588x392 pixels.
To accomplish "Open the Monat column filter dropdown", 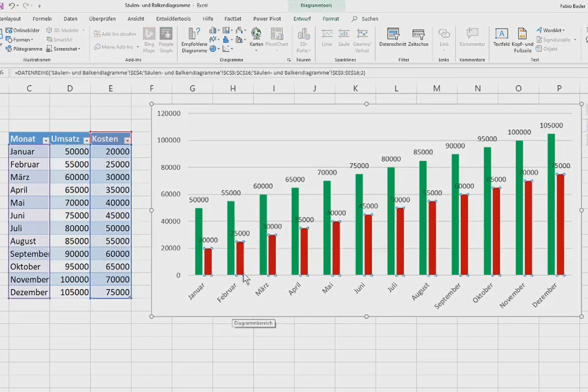I will 45,140.
